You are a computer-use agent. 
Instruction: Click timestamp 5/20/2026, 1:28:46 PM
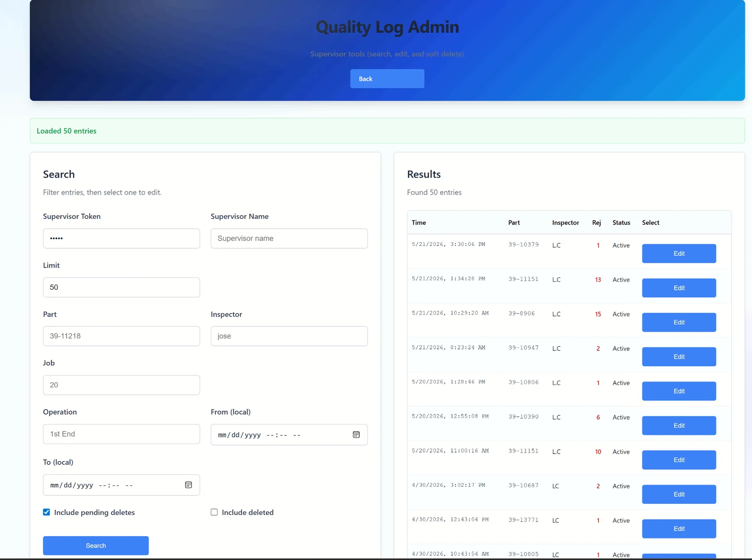[x=448, y=382]
